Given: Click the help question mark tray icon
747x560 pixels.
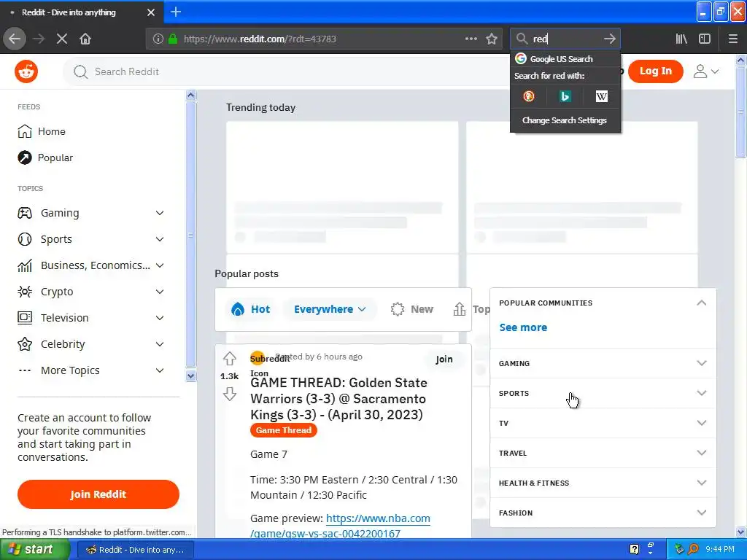Looking at the screenshot, I should click(634, 550).
